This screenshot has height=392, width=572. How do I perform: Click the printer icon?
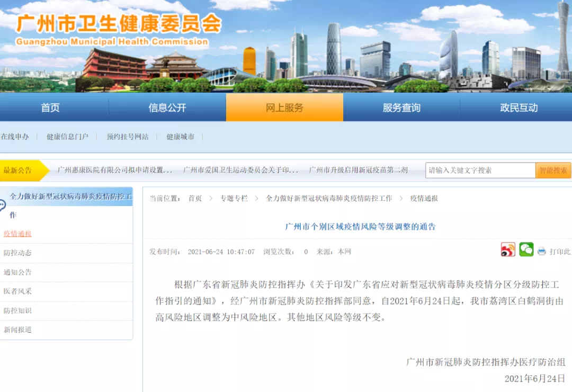542,252
